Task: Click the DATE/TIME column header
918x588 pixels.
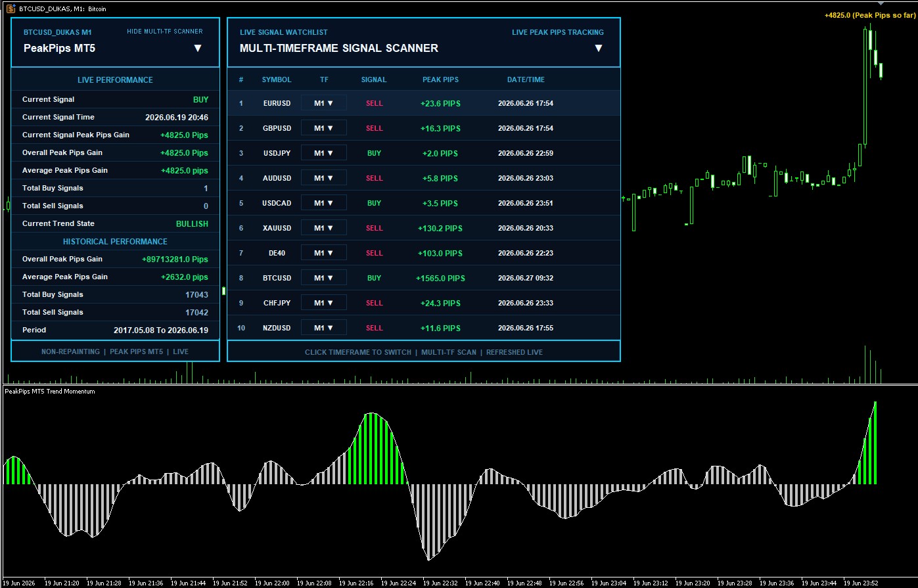Action: (x=526, y=79)
